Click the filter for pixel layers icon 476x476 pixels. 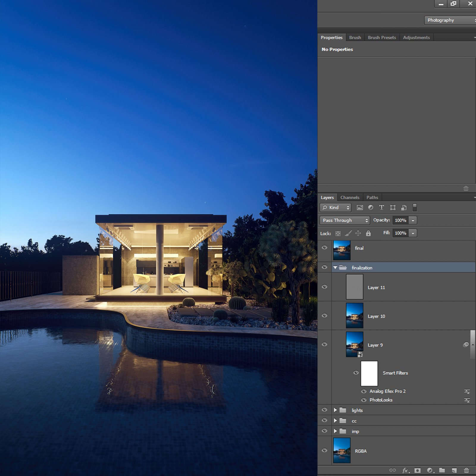tap(360, 208)
